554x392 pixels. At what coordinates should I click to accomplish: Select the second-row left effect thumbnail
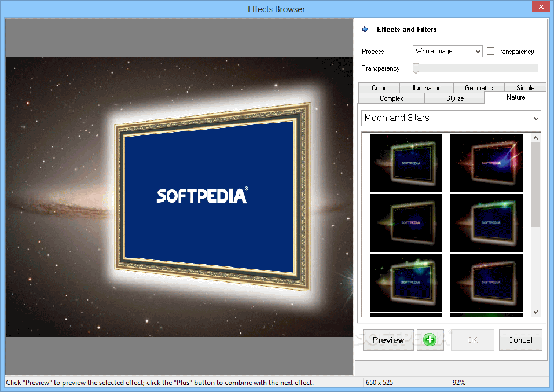coord(406,223)
